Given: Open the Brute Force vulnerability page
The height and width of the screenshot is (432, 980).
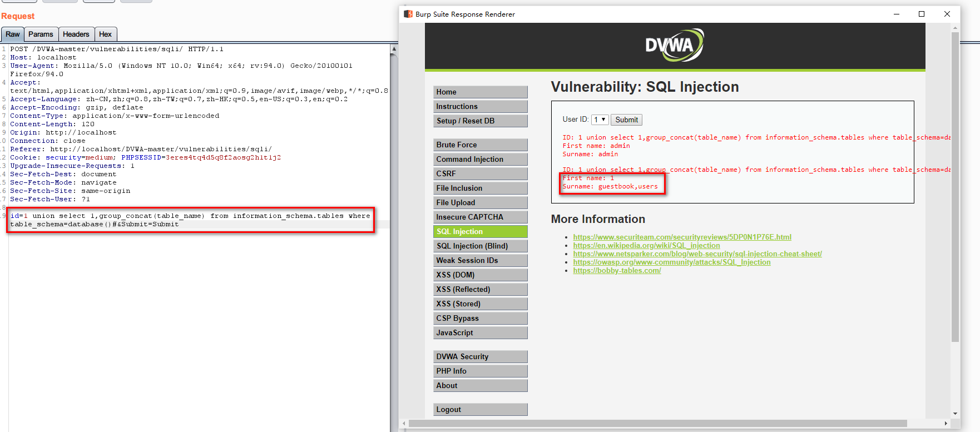Looking at the screenshot, I should click(x=481, y=145).
